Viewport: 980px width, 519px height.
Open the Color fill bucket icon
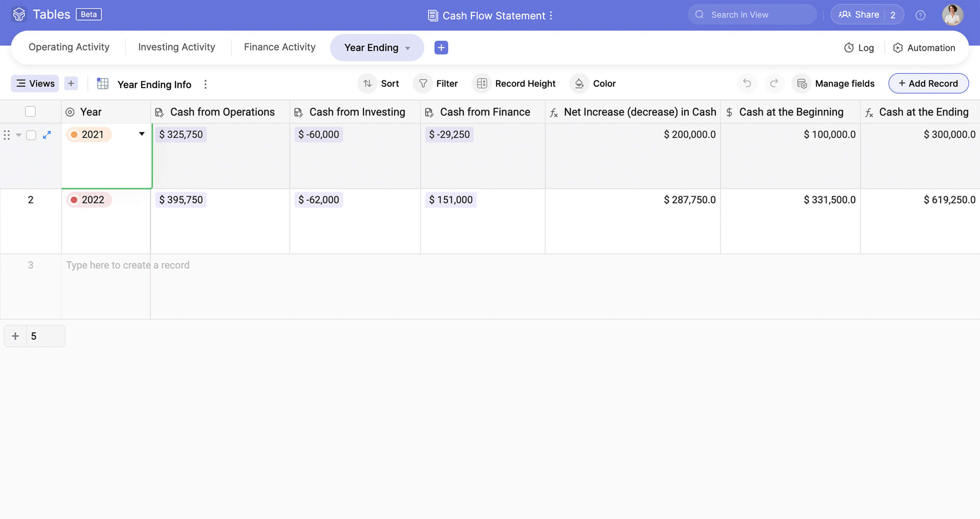click(579, 83)
